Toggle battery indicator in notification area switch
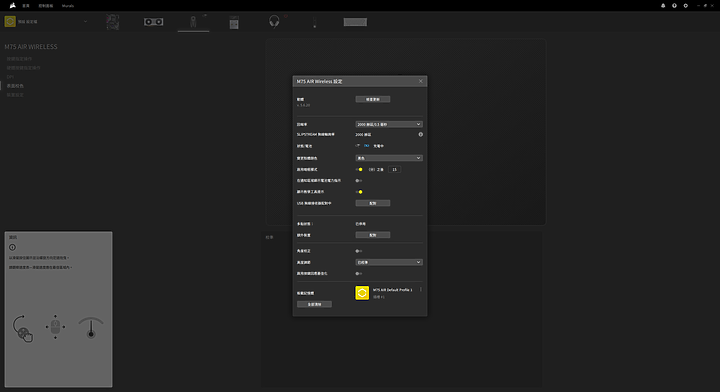The height and width of the screenshot is (392, 720). coord(359,181)
